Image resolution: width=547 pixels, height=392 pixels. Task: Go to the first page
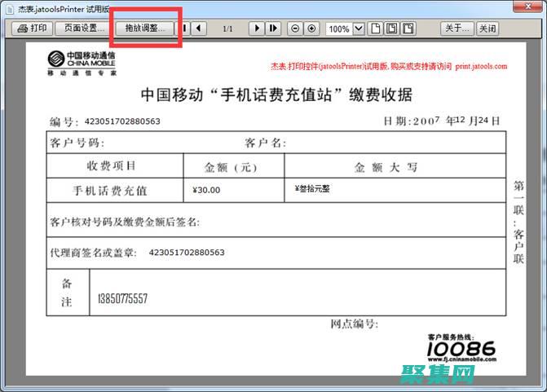(186, 29)
